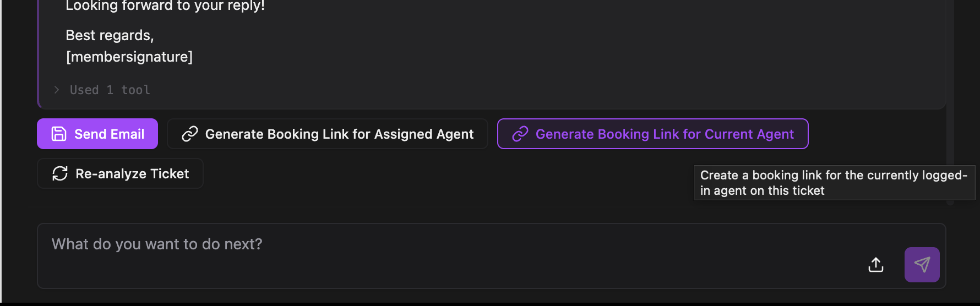Click the 'Best regards,' line in draft
This screenshot has width=980, height=306.
(x=110, y=35)
